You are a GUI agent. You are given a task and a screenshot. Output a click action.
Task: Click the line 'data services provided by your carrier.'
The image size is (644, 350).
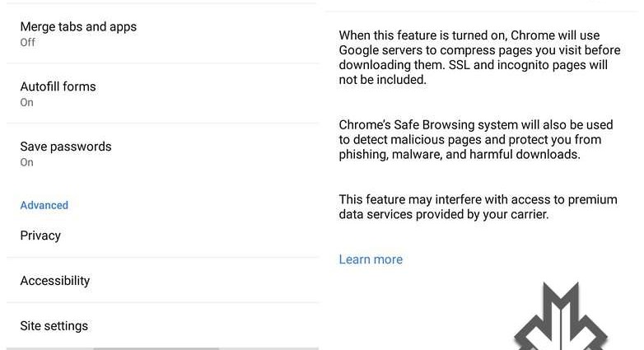[x=444, y=214]
